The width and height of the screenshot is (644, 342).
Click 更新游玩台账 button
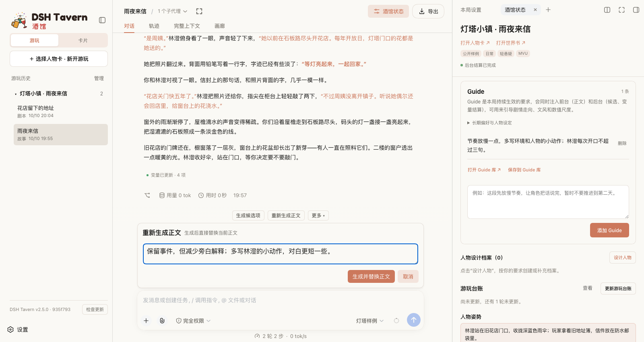(x=618, y=288)
